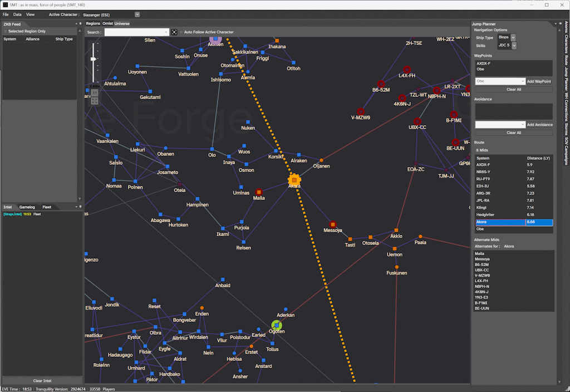The image size is (570, 392).
Task: Pin the ZKB Feed panel
Action: (x=80, y=24)
